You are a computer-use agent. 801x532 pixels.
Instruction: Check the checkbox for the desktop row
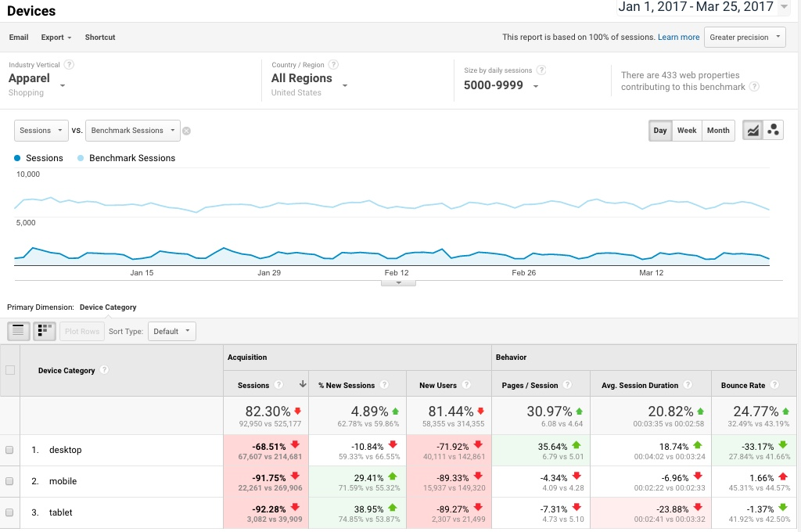pos(10,450)
